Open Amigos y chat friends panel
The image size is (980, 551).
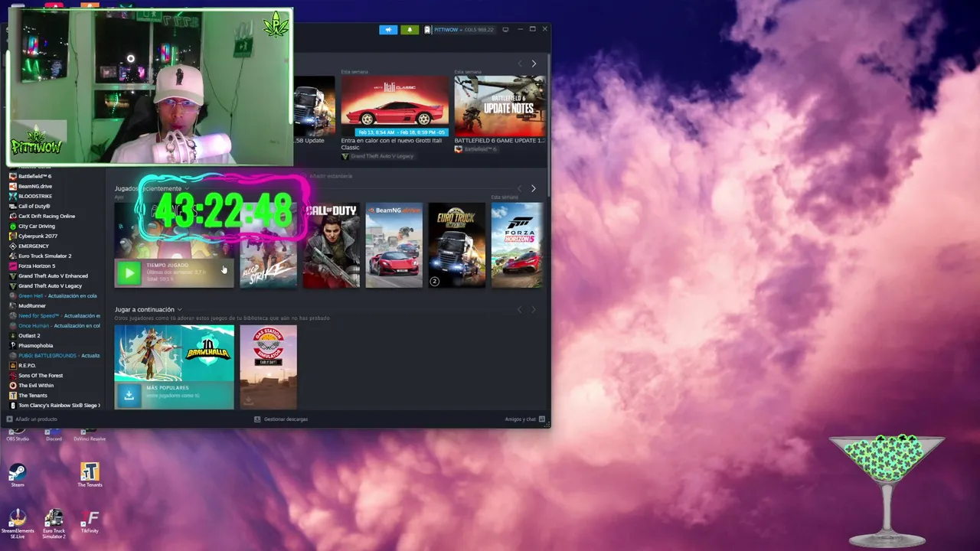point(524,419)
